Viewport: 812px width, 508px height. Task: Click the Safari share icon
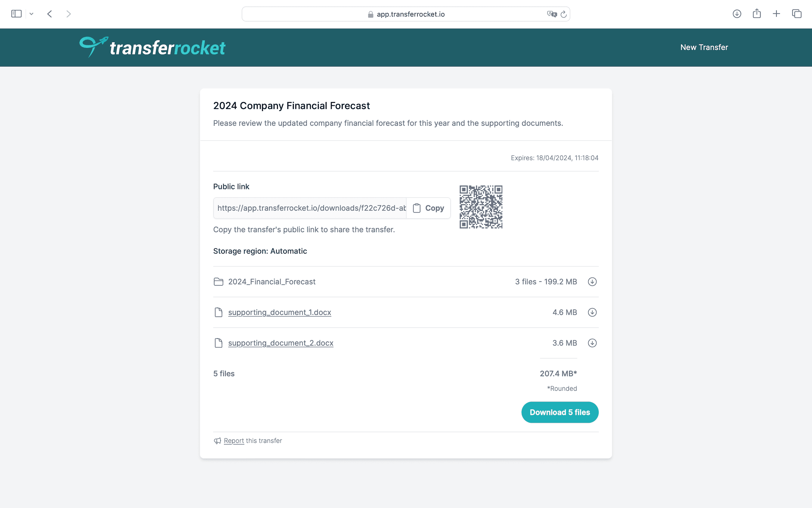[757, 14]
